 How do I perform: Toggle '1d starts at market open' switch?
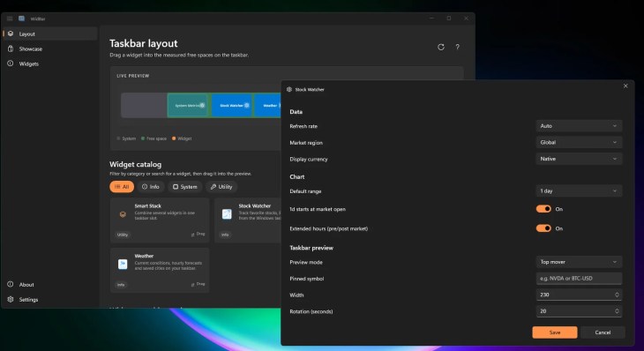click(543, 209)
